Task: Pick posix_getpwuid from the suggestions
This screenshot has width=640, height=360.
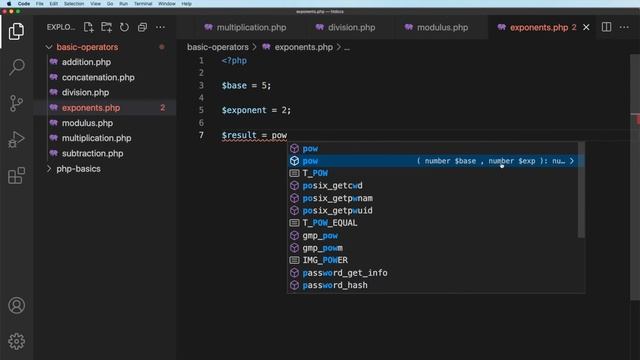Action: click(433, 211)
